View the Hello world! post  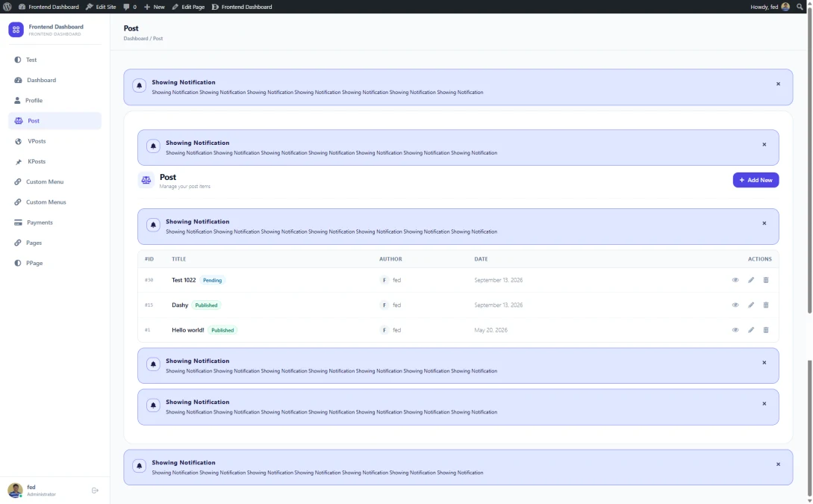735,330
